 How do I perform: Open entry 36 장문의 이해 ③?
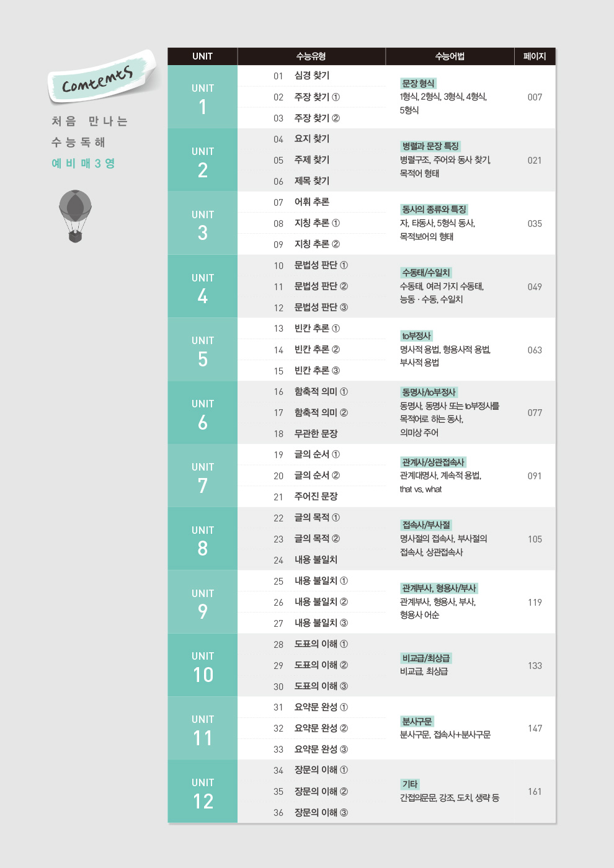[320, 812]
